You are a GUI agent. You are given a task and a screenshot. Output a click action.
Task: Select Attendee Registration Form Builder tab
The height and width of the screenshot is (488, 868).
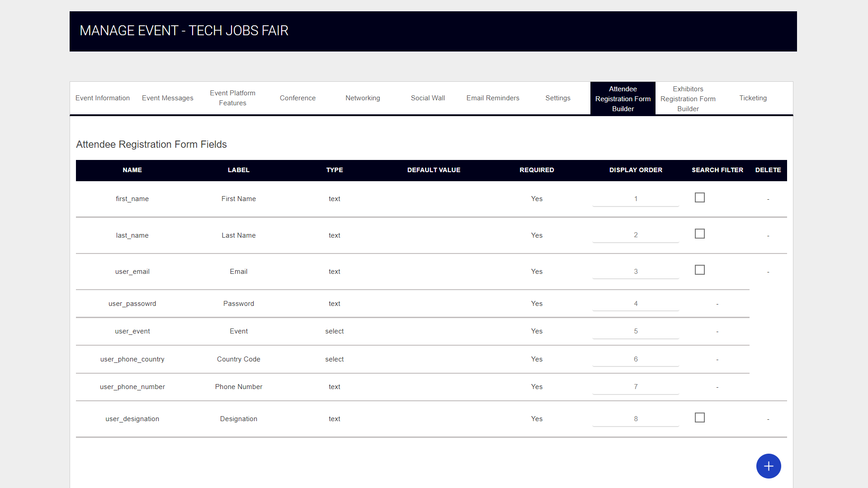623,99
